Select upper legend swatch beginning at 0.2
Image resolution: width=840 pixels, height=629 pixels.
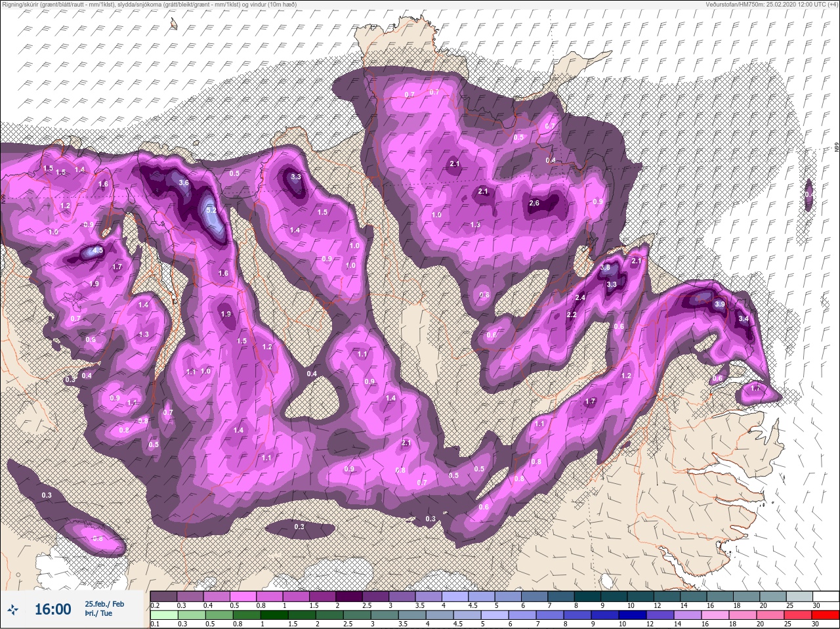[x=164, y=596]
